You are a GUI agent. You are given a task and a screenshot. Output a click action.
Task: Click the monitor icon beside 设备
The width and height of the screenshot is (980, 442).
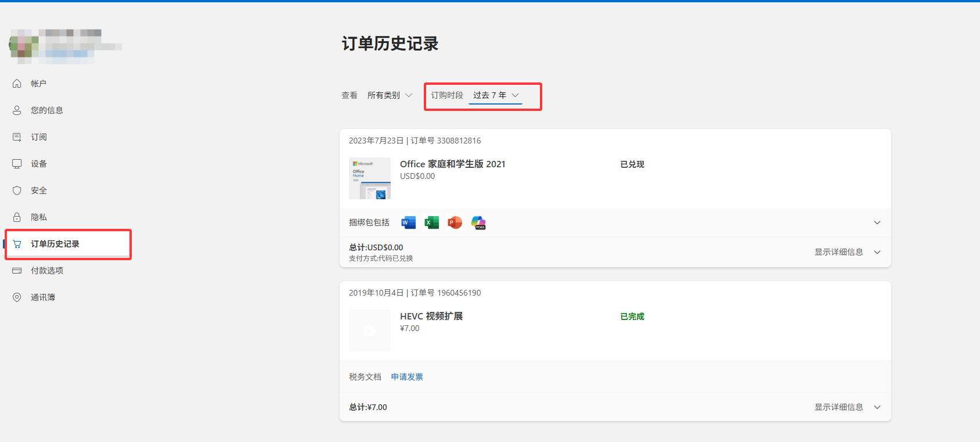(x=17, y=164)
